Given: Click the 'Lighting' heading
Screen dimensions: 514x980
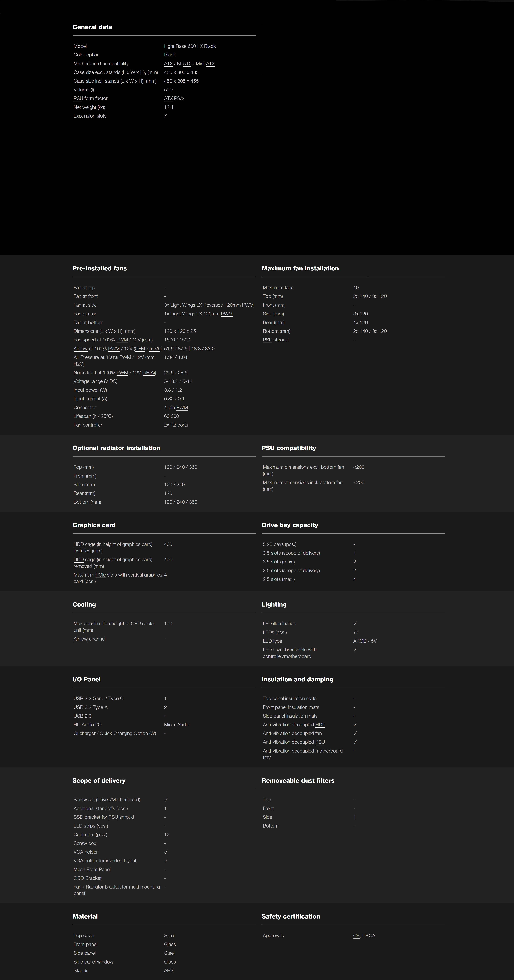Looking at the screenshot, I should click(x=274, y=604).
